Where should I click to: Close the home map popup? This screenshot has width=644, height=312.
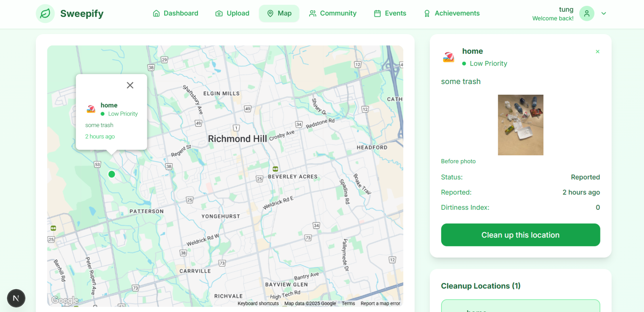(130, 85)
